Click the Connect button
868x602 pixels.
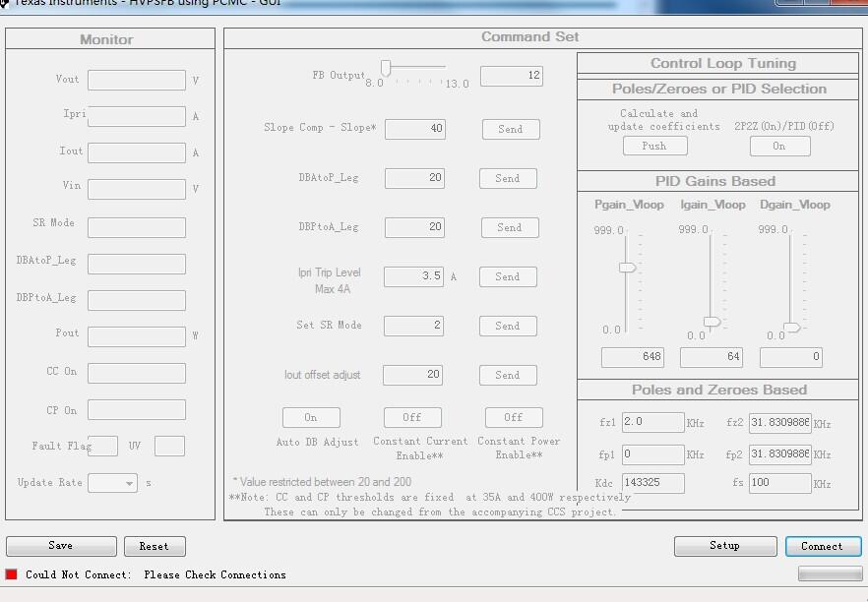click(823, 547)
